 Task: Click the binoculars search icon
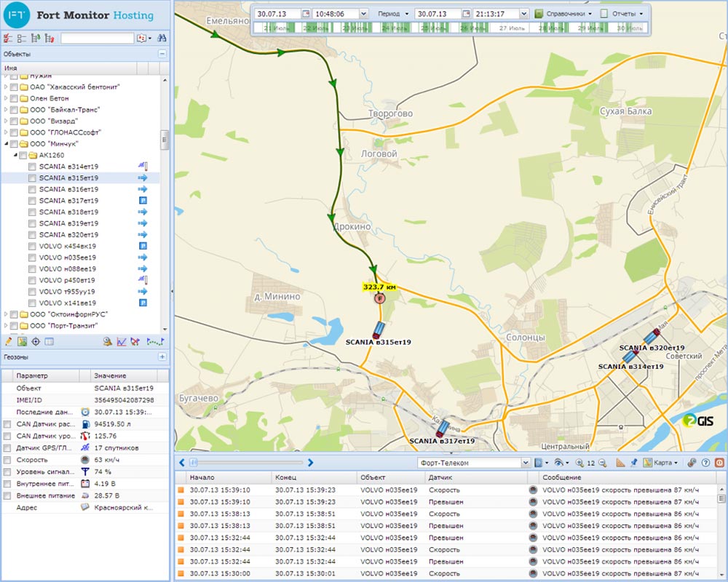pos(162,39)
